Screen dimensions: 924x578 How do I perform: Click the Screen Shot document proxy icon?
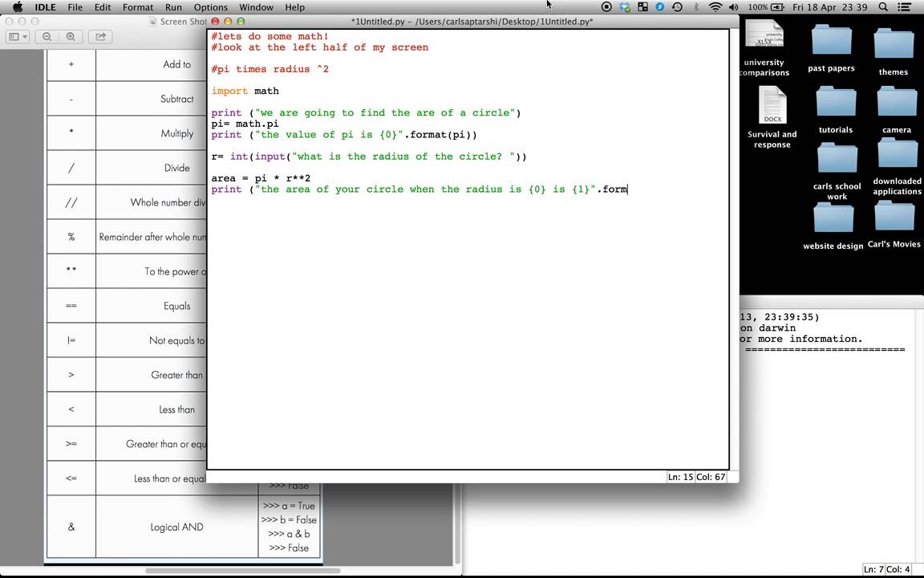[154, 22]
